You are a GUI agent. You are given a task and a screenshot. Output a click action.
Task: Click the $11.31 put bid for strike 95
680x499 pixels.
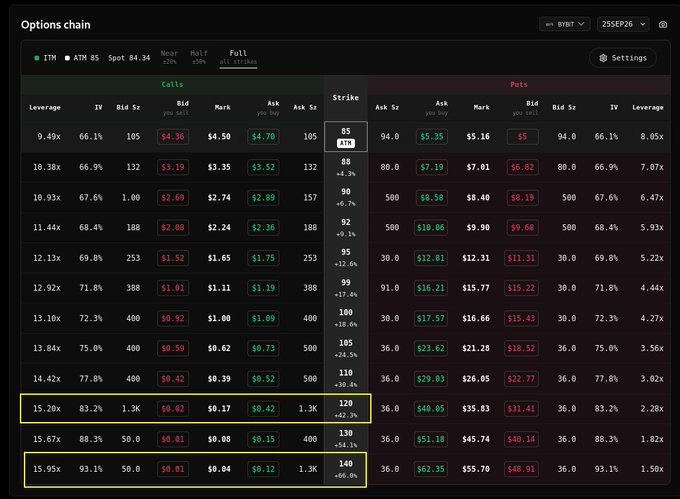521,258
